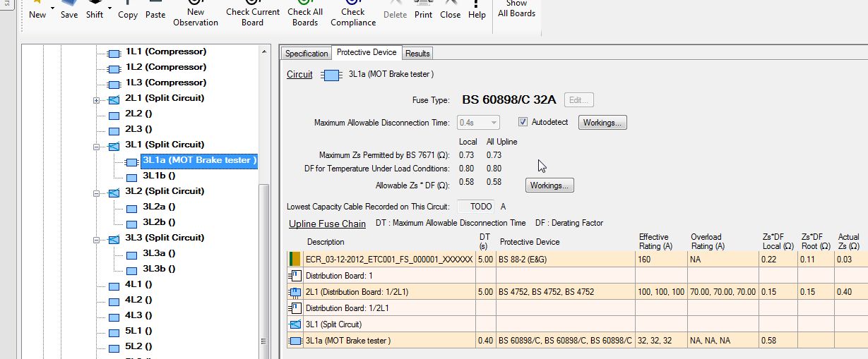Click Close in the toolbar
The width and height of the screenshot is (868, 359).
pos(450,11)
